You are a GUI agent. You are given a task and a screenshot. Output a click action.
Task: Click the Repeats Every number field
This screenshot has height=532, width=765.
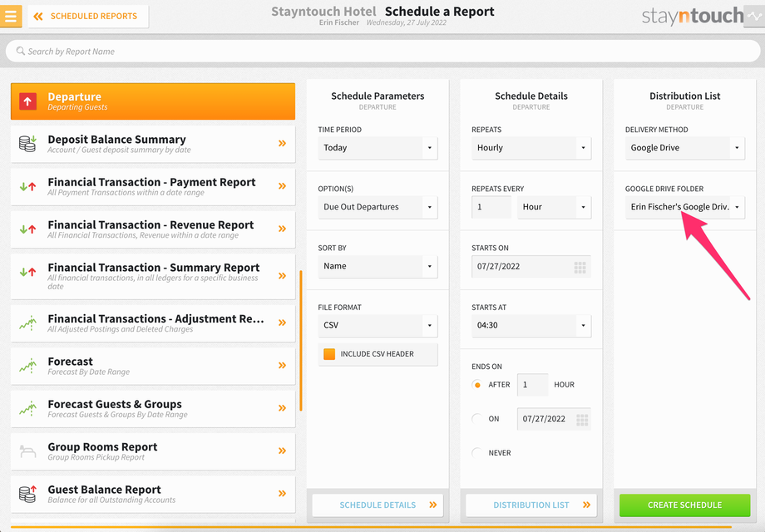tap(491, 207)
